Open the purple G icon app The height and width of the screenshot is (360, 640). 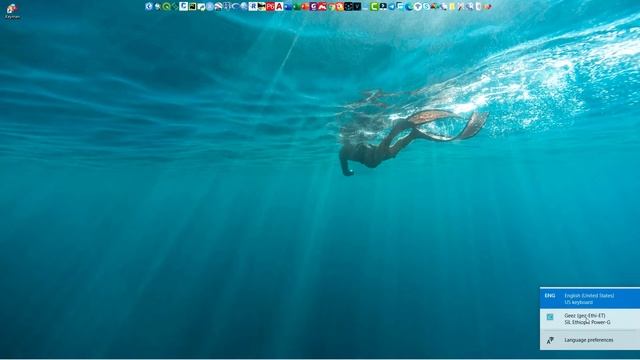pyautogui.click(x=314, y=6)
